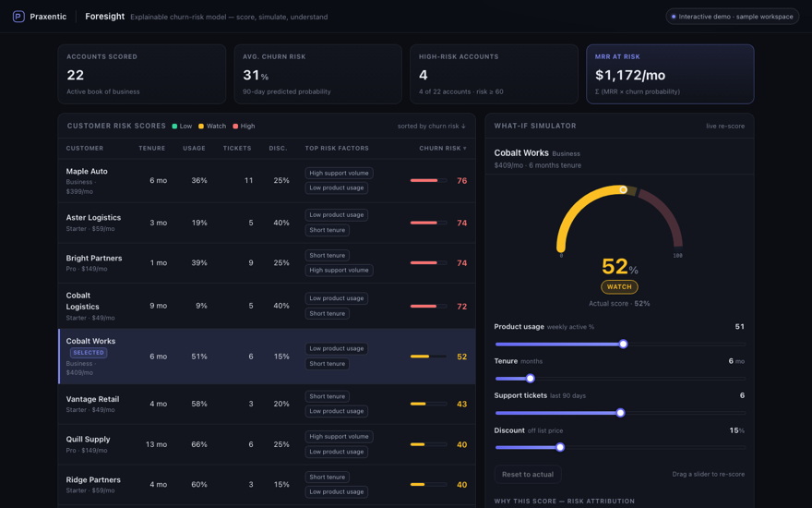The image size is (812, 508).
Task: Click the Low legend color swatch
Action: [174, 126]
